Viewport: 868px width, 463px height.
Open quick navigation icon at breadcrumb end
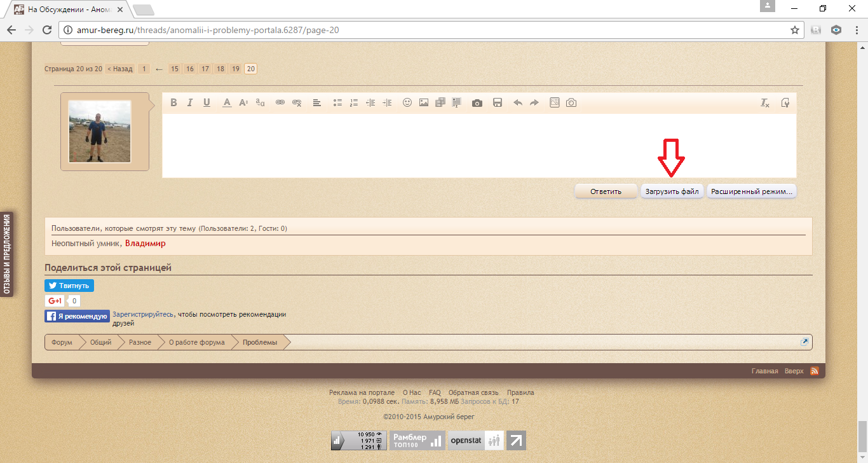804,342
